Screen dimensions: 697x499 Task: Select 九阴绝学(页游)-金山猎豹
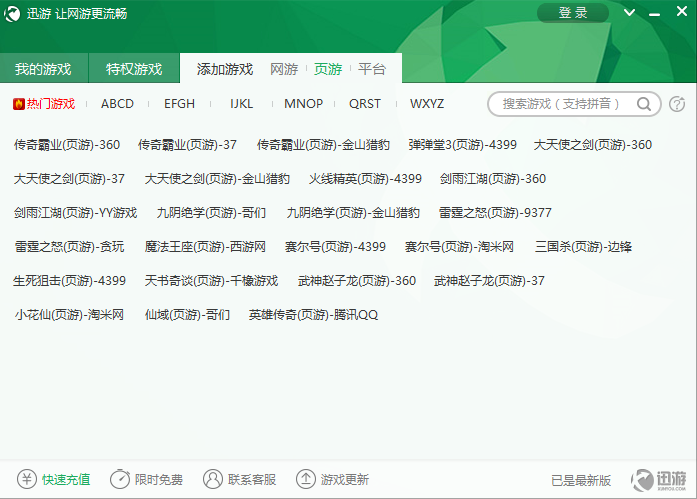pos(353,213)
